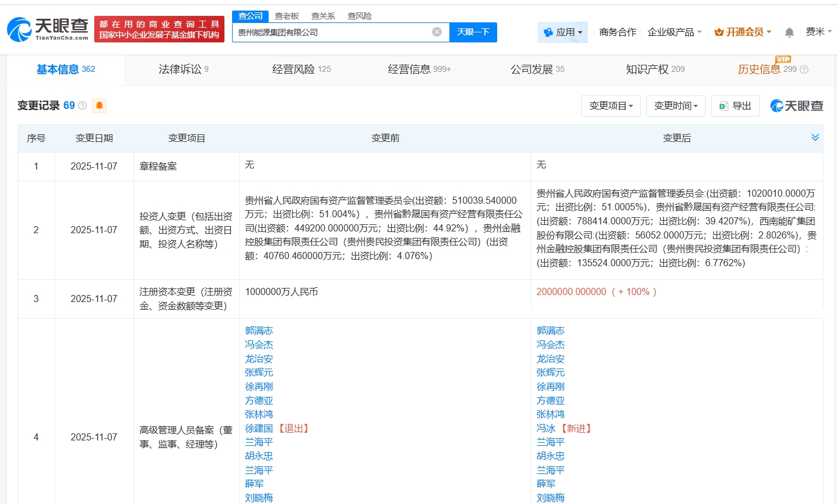Open the notification bell in the header

click(789, 32)
